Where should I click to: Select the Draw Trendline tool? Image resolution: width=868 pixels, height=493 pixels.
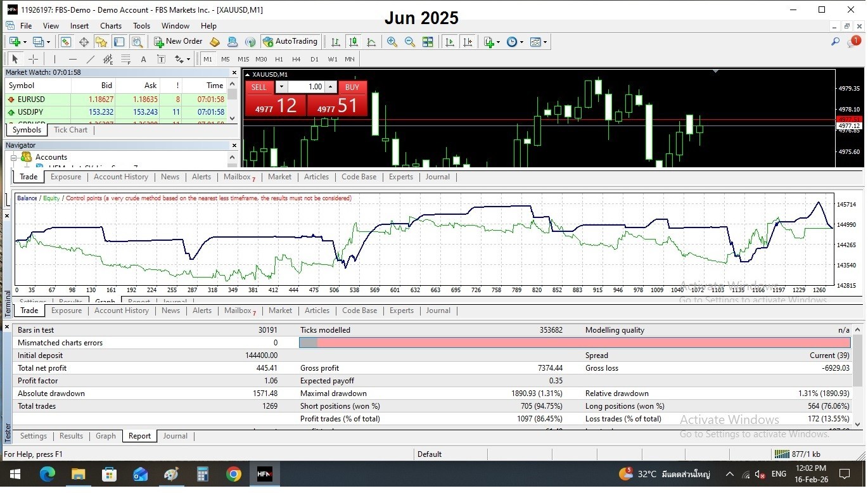click(x=91, y=59)
